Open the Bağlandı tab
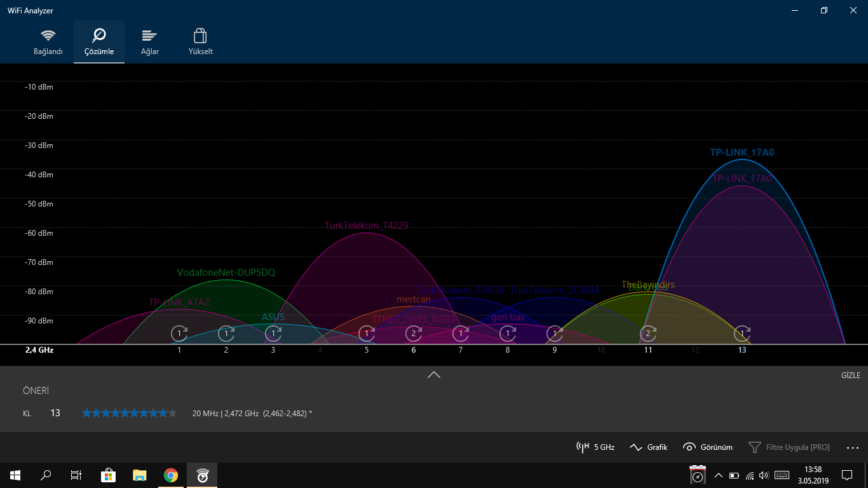The image size is (868, 488). [x=48, y=42]
